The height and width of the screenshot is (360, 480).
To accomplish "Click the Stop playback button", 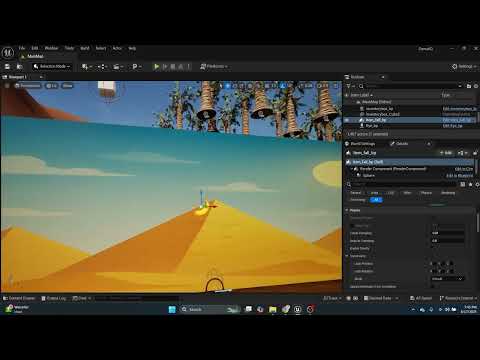I will coord(173,67).
